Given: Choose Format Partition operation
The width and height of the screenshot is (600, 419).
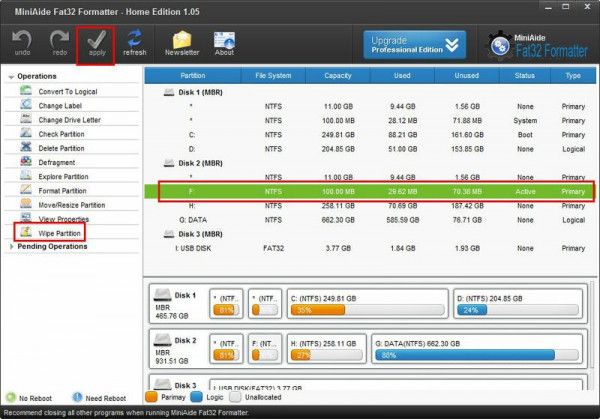Looking at the screenshot, I should (62, 191).
